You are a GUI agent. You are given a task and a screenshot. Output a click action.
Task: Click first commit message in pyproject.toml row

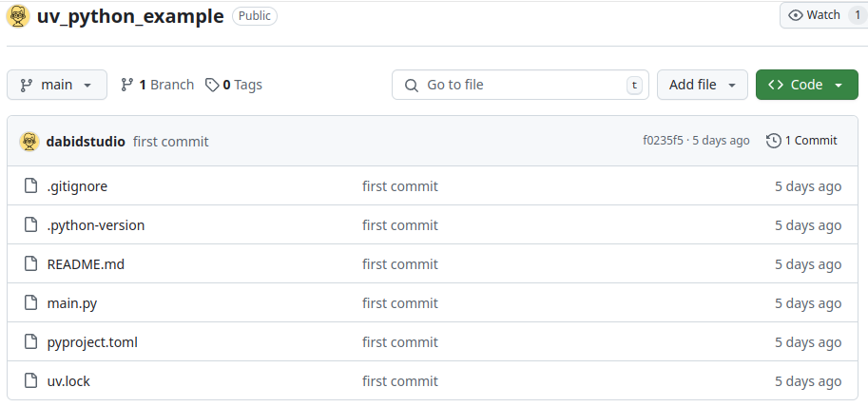tap(400, 342)
